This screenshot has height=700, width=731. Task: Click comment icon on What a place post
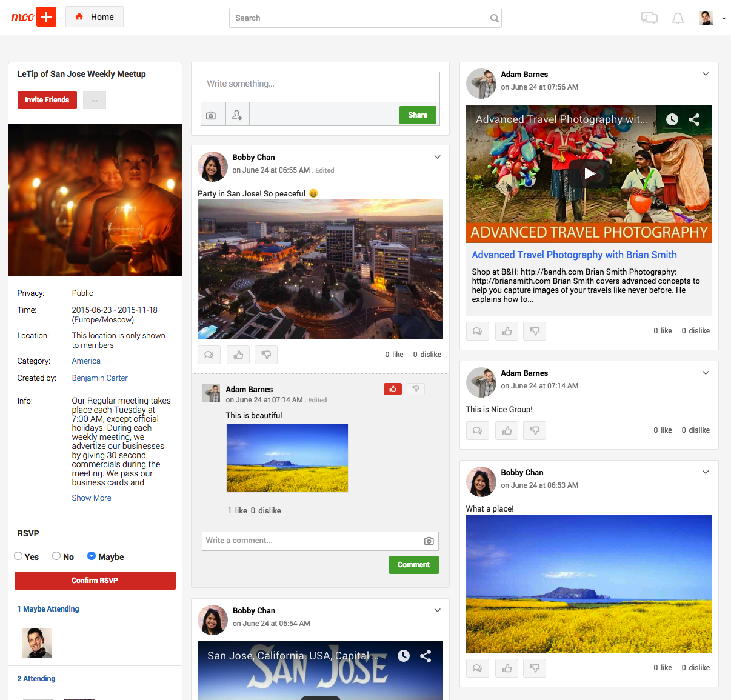[x=478, y=668]
